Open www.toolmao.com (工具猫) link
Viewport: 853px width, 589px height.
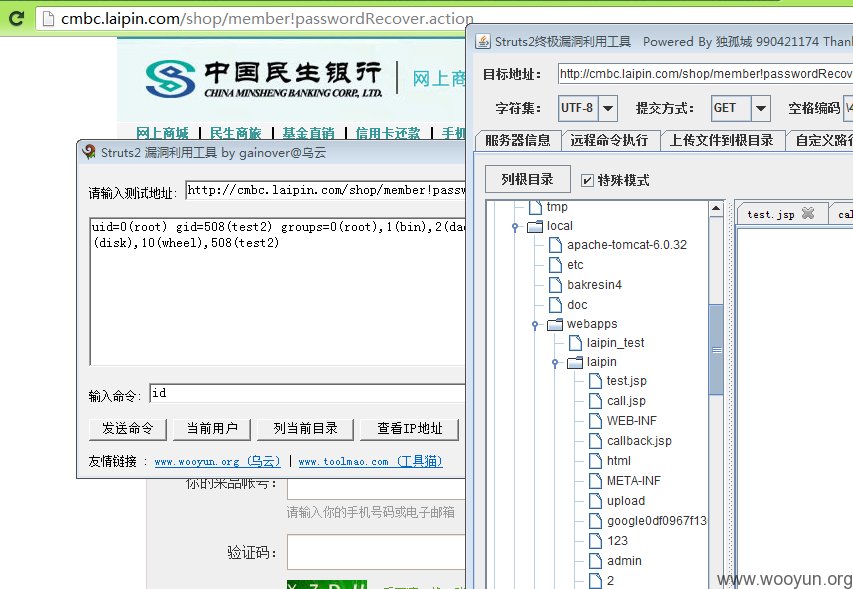click(370, 462)
